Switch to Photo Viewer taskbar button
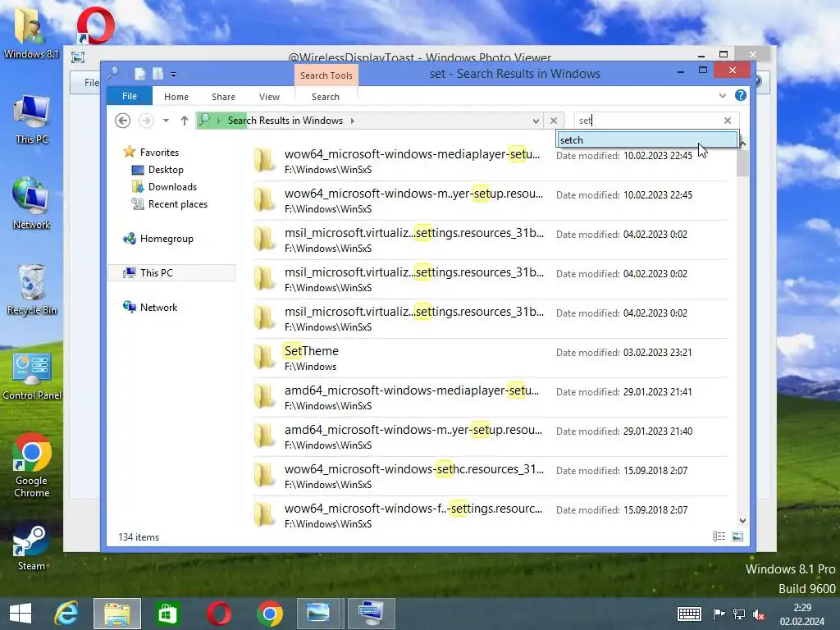 click(x=318, y=614)
